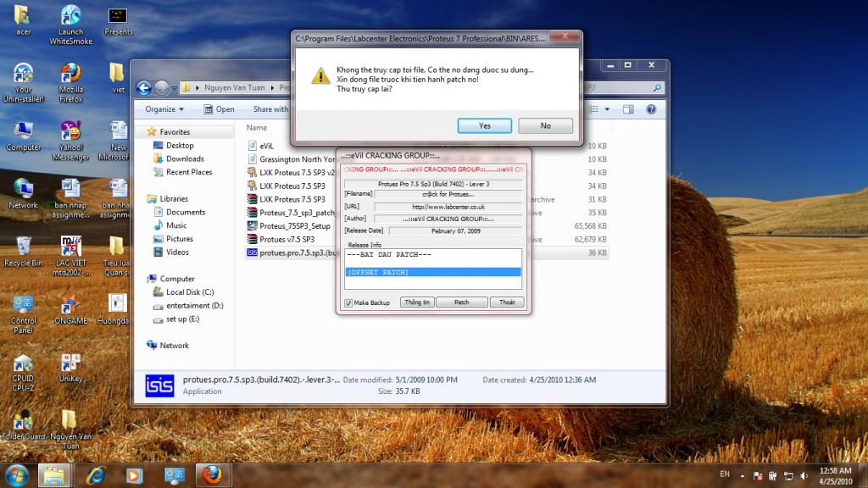Click Explorer's Forward arrow button
868x488 pixels.
tap(161, 87)
